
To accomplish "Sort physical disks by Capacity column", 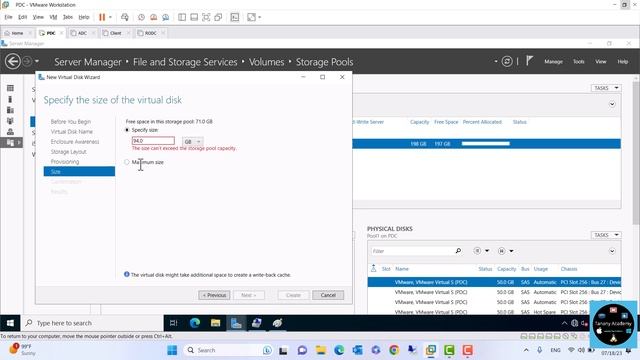I will (507, 269).
